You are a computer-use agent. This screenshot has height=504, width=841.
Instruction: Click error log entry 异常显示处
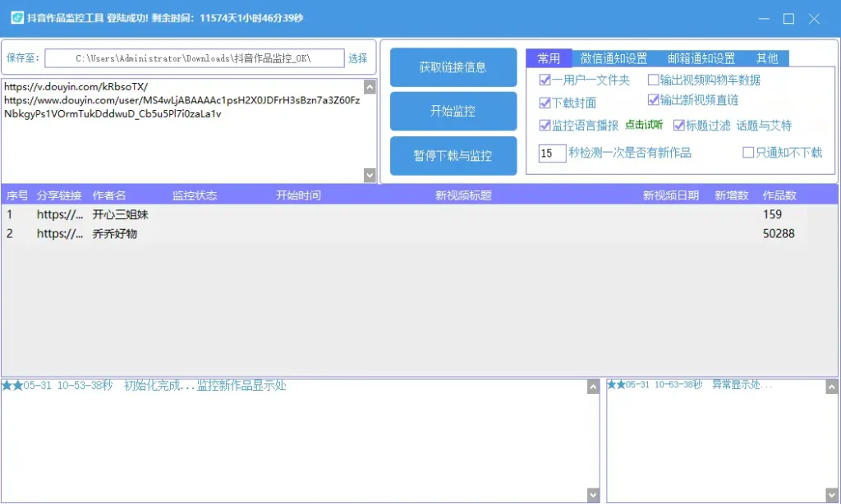coord(742,384)
